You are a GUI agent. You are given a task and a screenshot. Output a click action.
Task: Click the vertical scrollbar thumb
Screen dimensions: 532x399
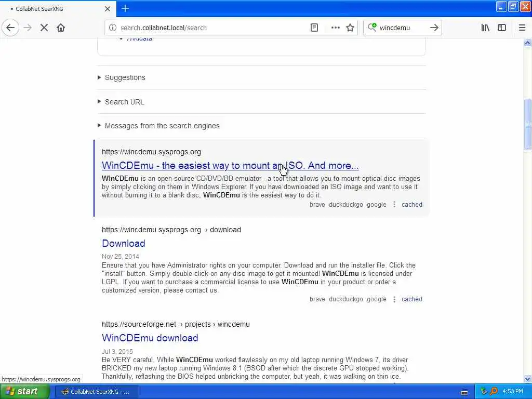527,124
